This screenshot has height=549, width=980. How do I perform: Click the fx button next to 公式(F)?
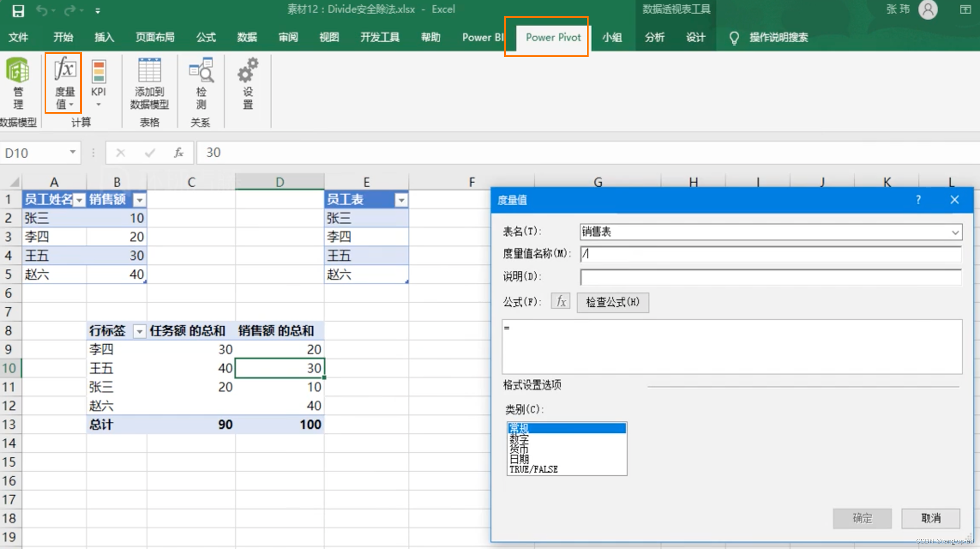click(560, 302)
